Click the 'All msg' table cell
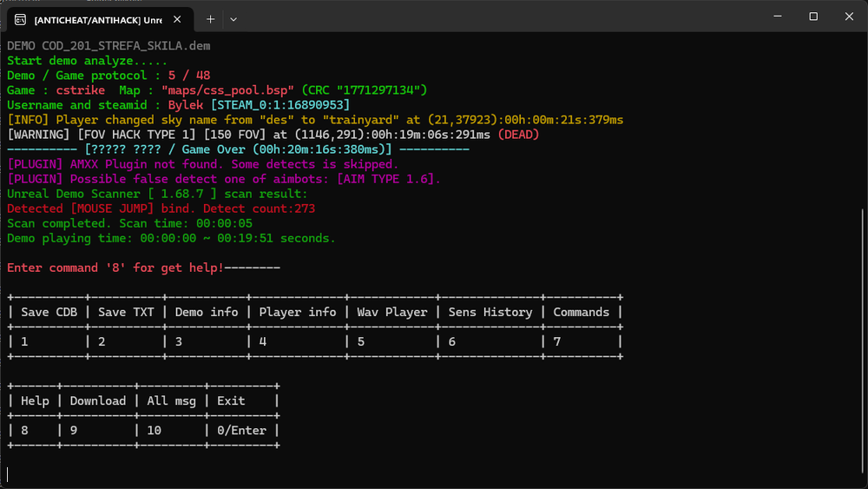This screenshot has width=868, height=489. [x=171, y=401]
